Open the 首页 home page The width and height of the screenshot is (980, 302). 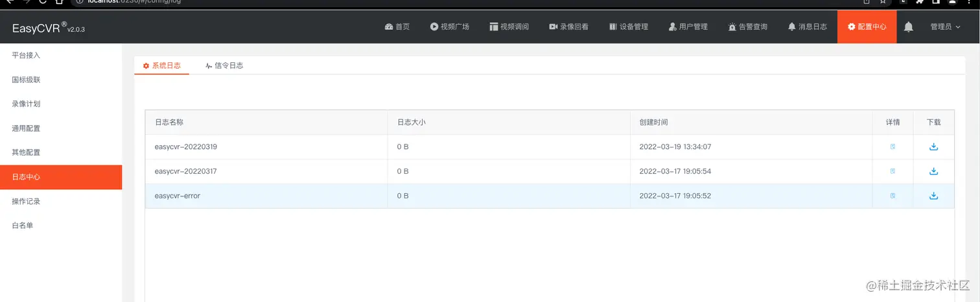point(397,27)
